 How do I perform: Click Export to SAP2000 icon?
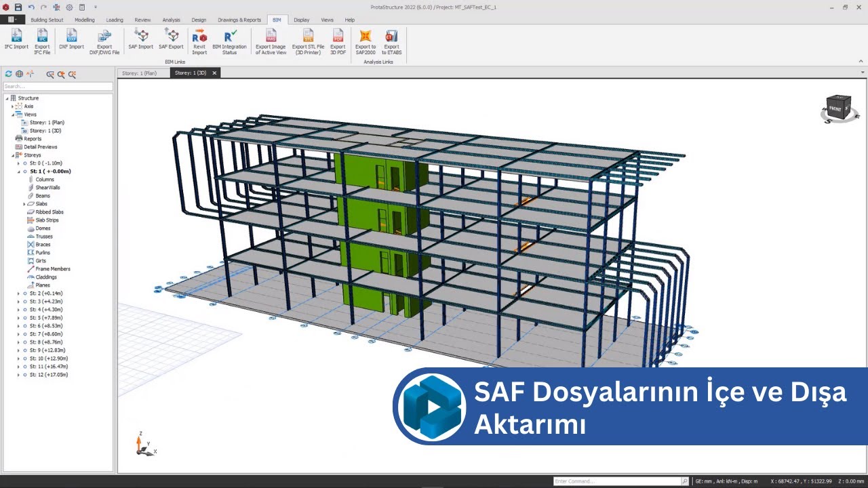tap(366, 35)
